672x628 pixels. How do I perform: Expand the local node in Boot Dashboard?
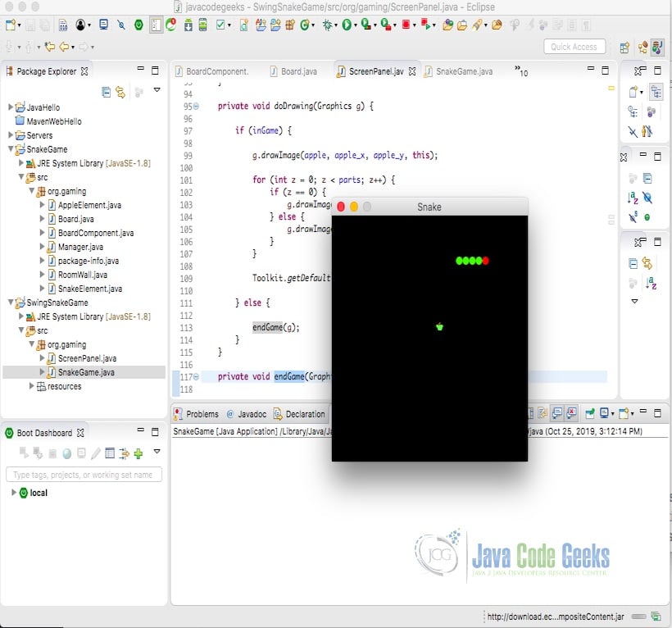(14, 493)
